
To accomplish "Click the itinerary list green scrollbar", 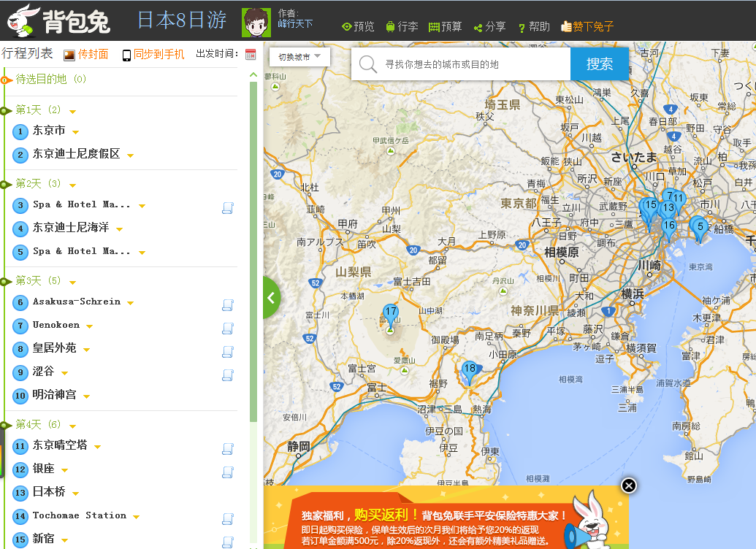I will tap(253, 248).
